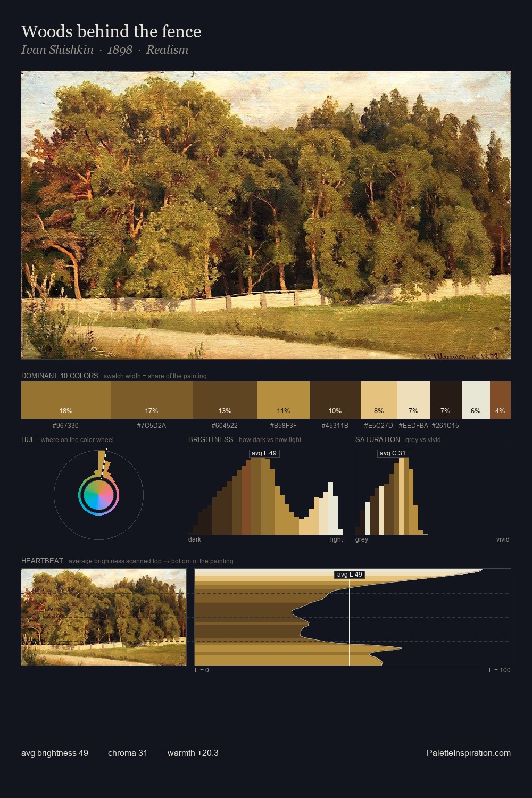Click the artist name 'Ivan Shishkin'
Screen dimensions: 532x798
click(57, 50)
